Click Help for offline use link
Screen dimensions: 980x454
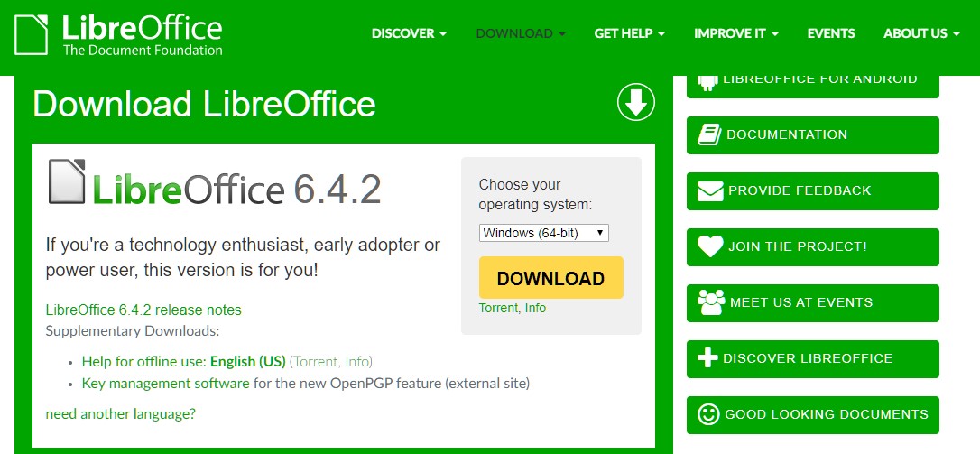[143, 361]
